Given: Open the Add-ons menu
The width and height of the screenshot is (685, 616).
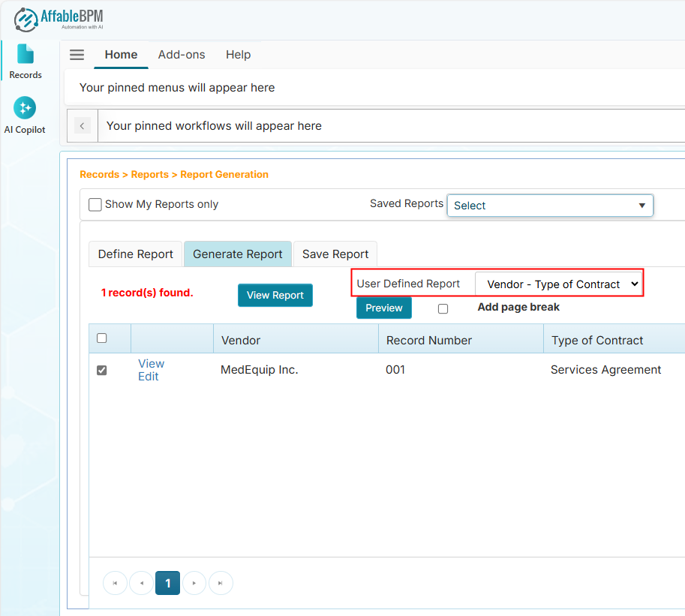Looking at the screenshot, I should pos(182,54).
